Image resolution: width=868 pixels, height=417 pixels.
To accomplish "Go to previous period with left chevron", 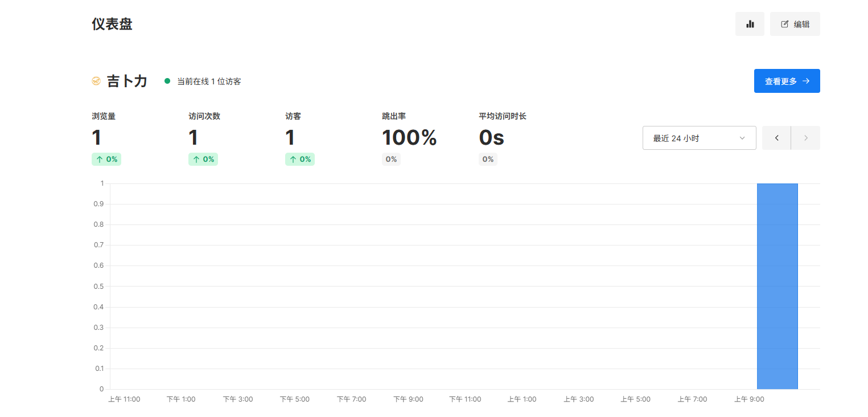I will tap(776, 138).
